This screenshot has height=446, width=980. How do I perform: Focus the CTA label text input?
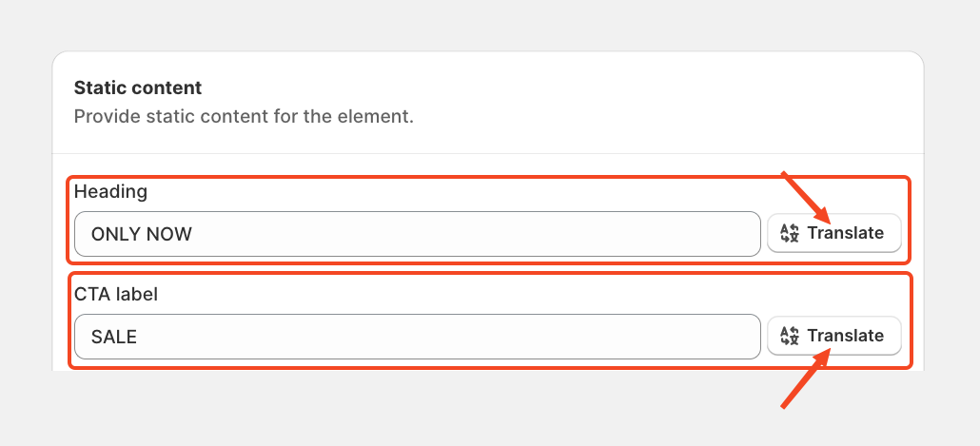click(x=418, y=337)
